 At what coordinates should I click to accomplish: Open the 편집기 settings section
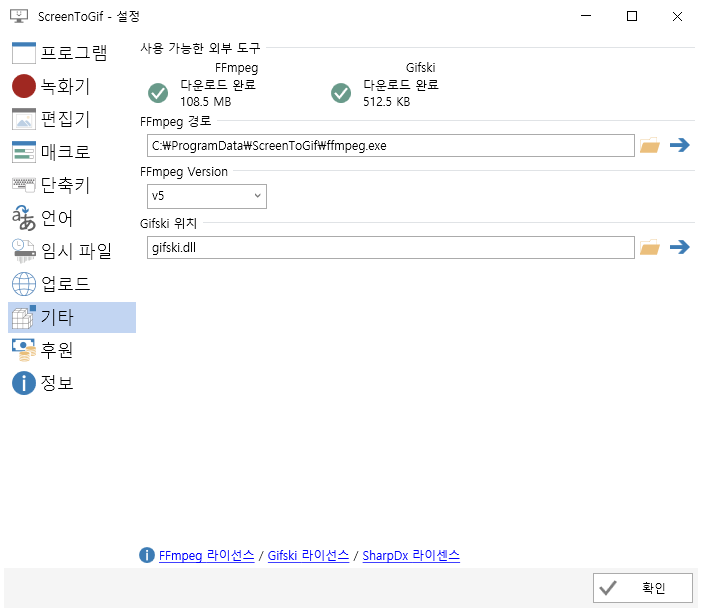[x=72, y=119]
